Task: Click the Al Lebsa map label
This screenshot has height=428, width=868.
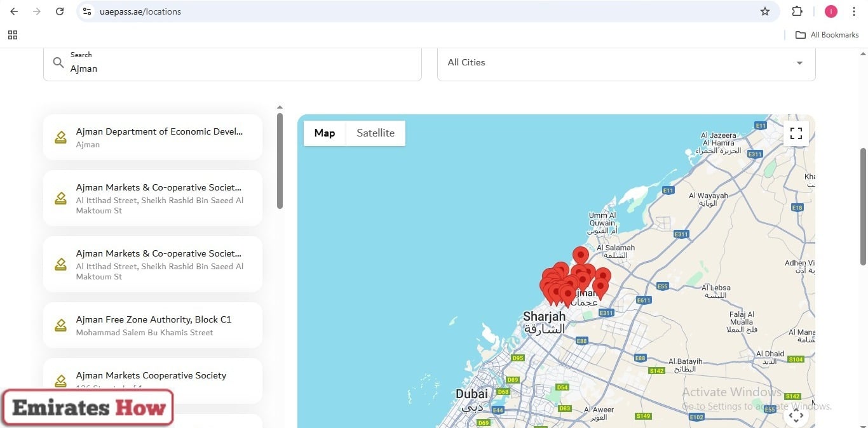Action: (x=716, y=291)
